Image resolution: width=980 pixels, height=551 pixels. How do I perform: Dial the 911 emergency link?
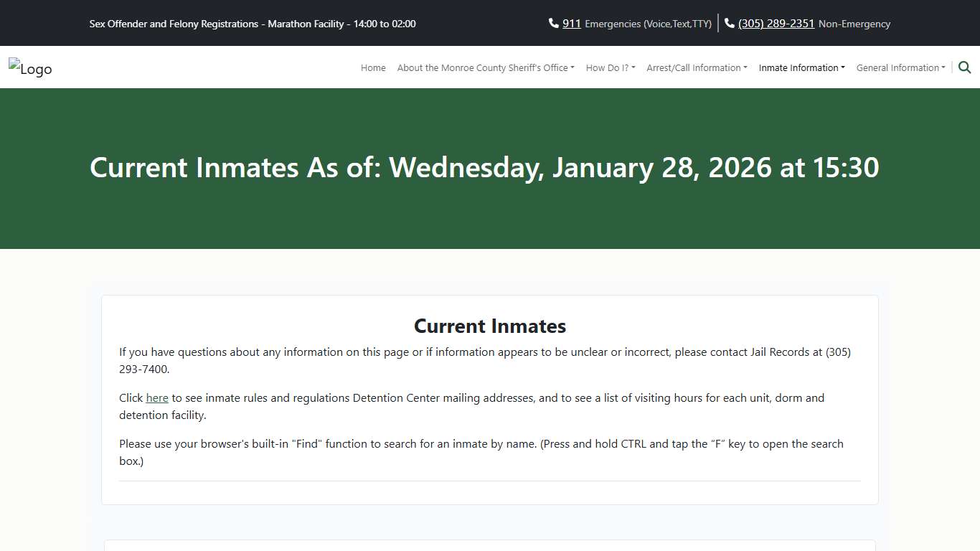pyautogui.click(x=572, y=24)
